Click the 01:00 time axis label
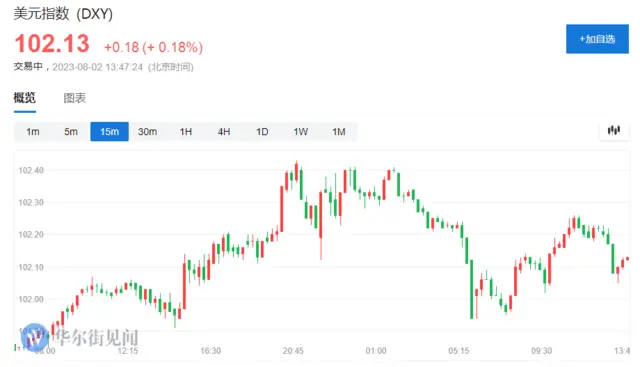Viewport: 640px width, 367px height. (376, 351)
